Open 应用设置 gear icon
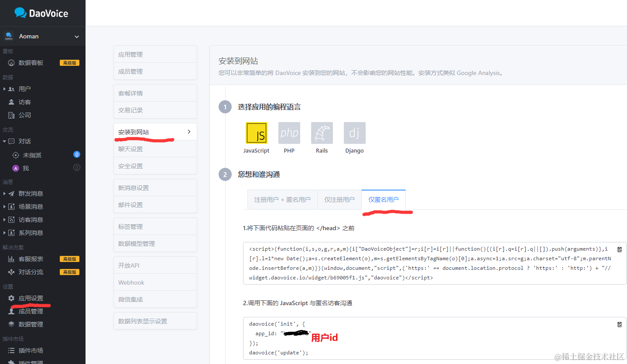 pyautogui.click(x=11, y=298)
